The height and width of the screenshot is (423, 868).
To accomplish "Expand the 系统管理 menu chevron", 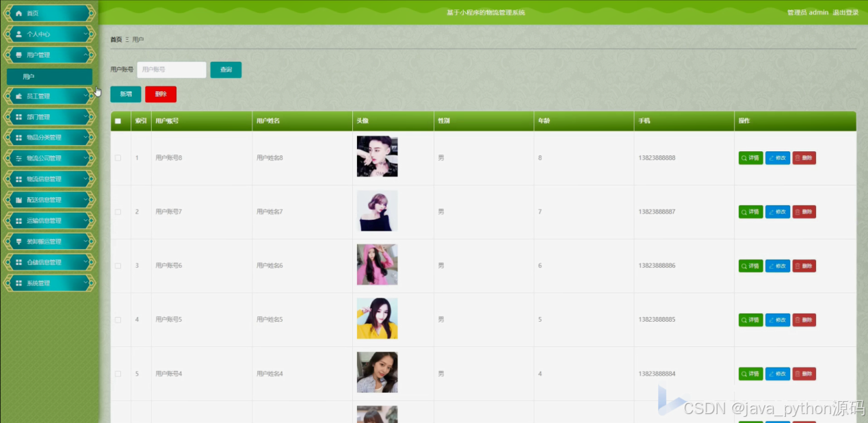I will tap(86, 283).
